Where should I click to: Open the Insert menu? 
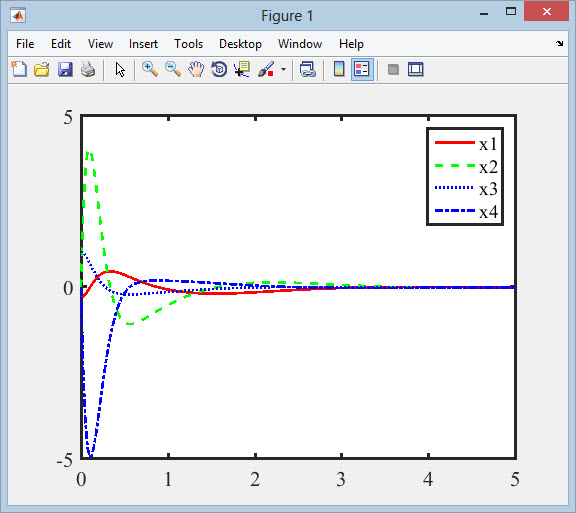click(x=143, y=44)
